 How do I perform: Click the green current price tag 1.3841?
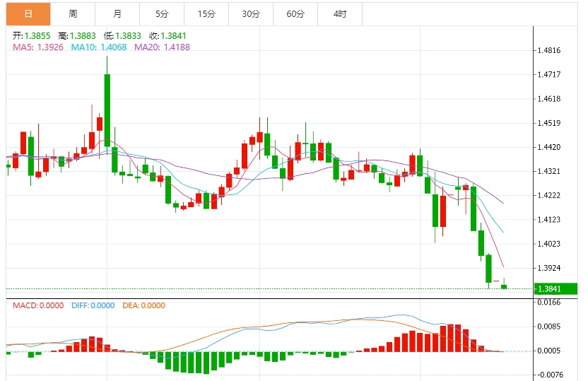tap(555, 288)
